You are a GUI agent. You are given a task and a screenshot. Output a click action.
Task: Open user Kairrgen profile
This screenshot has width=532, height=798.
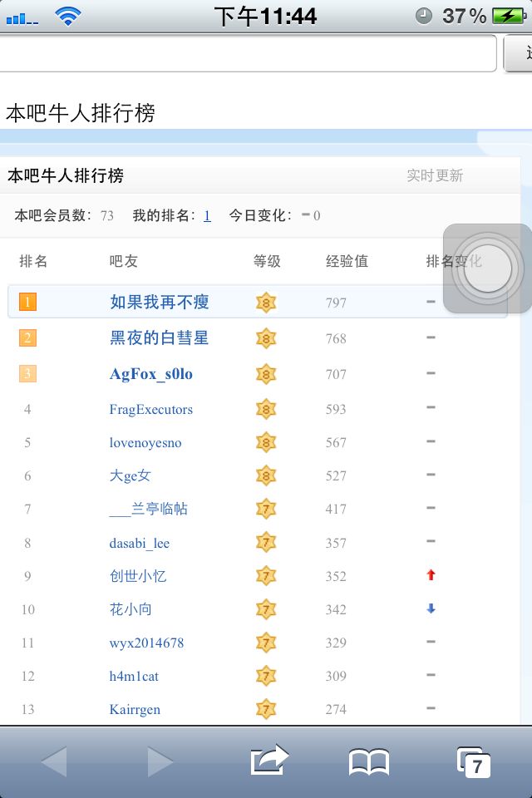(x=135, y=709)
